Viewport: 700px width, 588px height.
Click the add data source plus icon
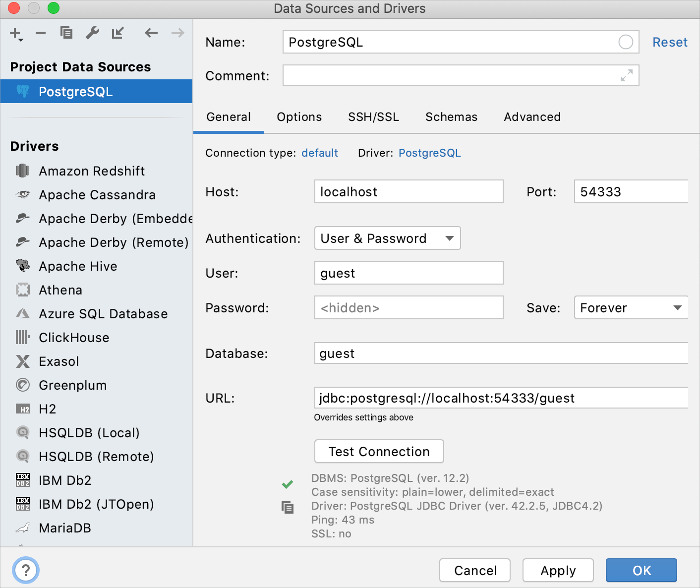[15, 33]
